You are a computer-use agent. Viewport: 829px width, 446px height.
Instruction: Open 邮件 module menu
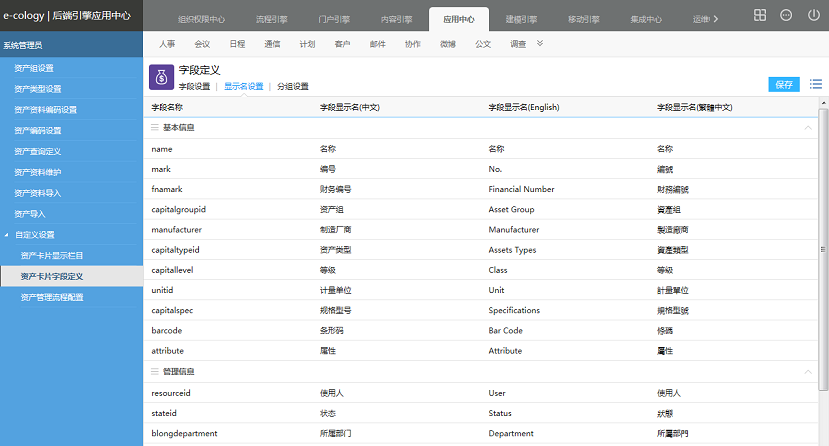pos(377,44)
